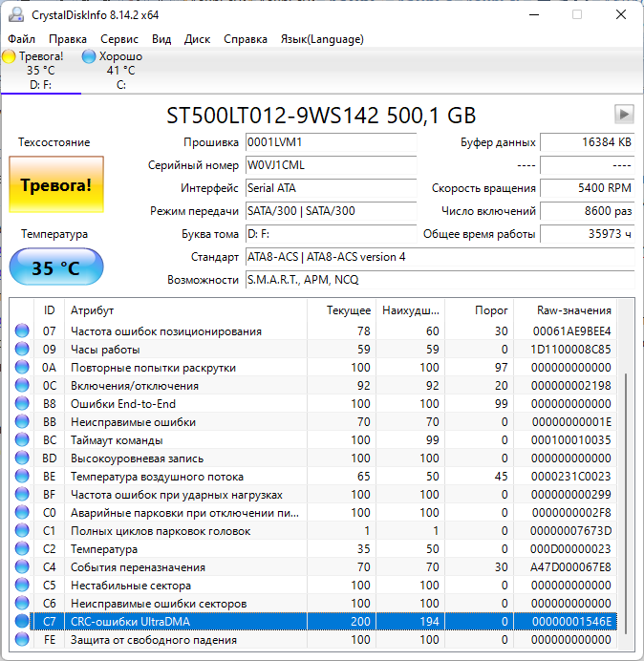Select the row Частота ошибок позиционирования
This screenshot has height=661, width=644.
(314, 330)
